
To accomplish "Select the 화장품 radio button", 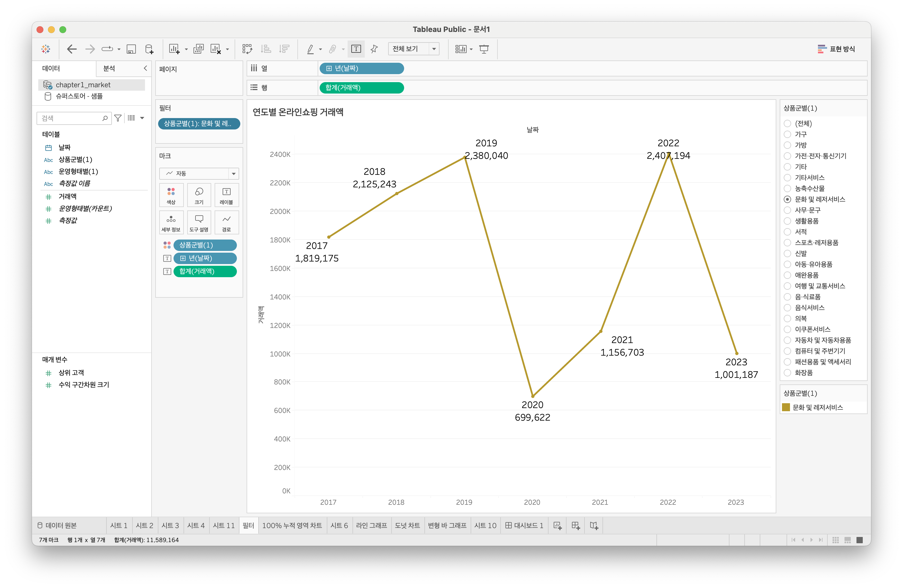I will tap(787, 373).
